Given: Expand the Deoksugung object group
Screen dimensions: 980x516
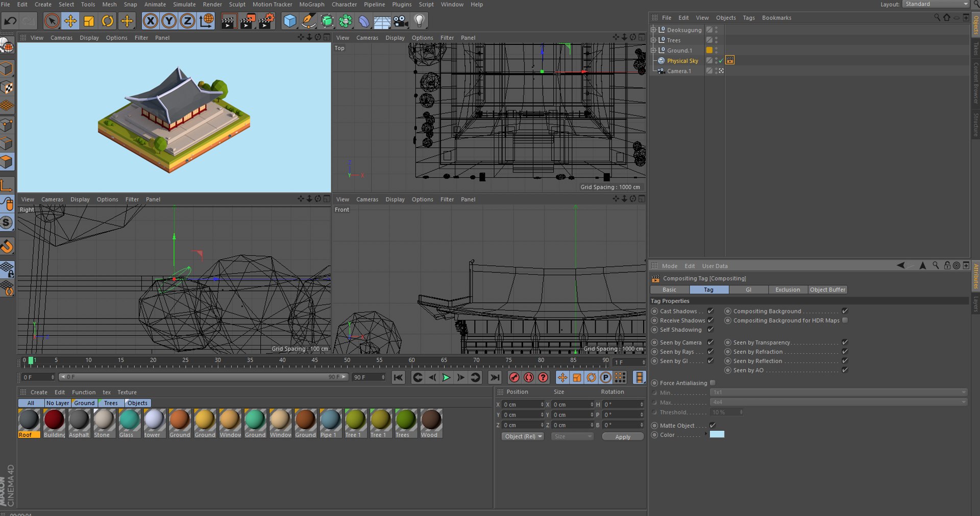Looking at the screenshot, I should click(x=653, y=30).
